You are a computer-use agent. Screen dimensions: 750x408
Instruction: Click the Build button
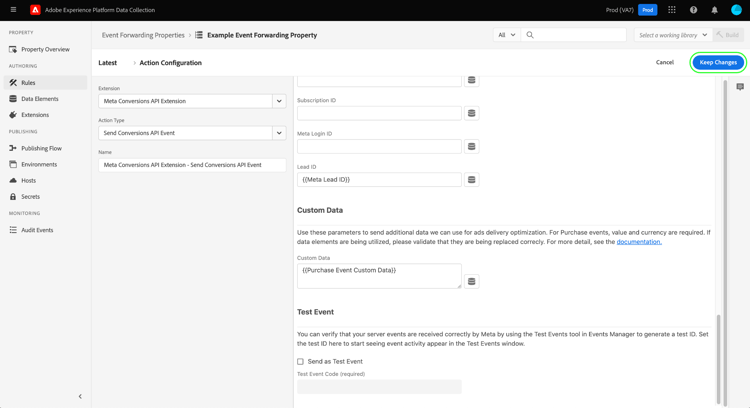pyautogui.click(x=728, y=35)
